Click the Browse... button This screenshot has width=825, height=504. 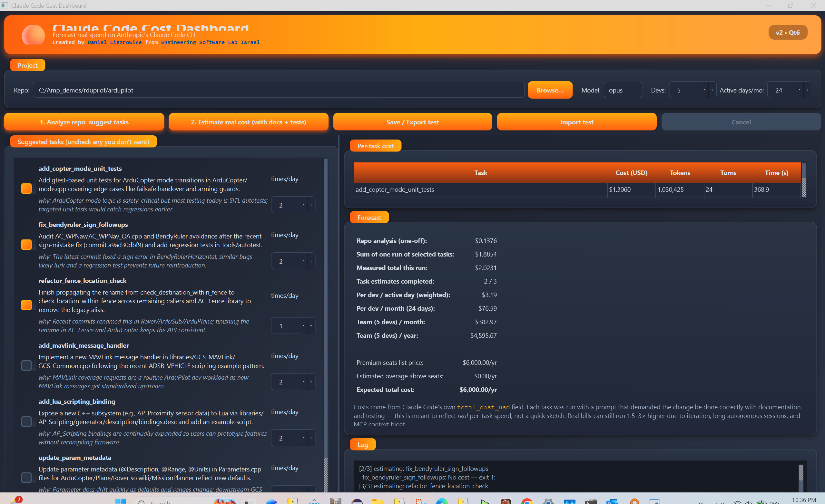point(550,90)
